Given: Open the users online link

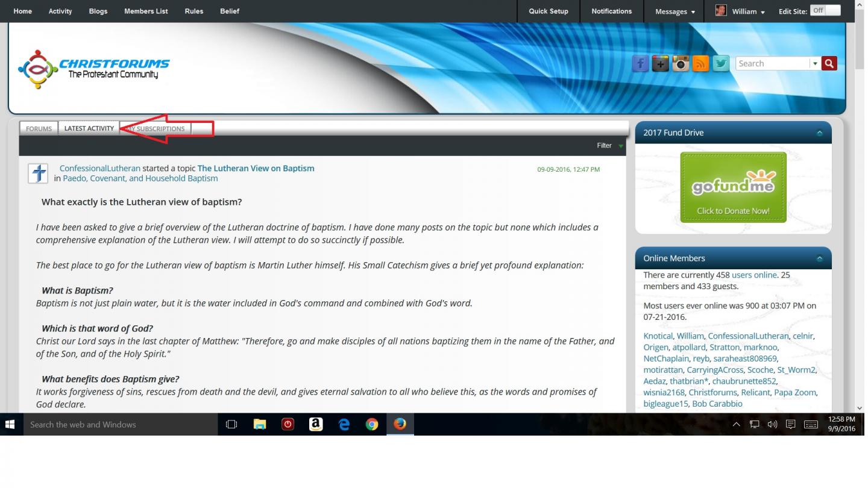Looking at the screenshot, I should (754, 275).
